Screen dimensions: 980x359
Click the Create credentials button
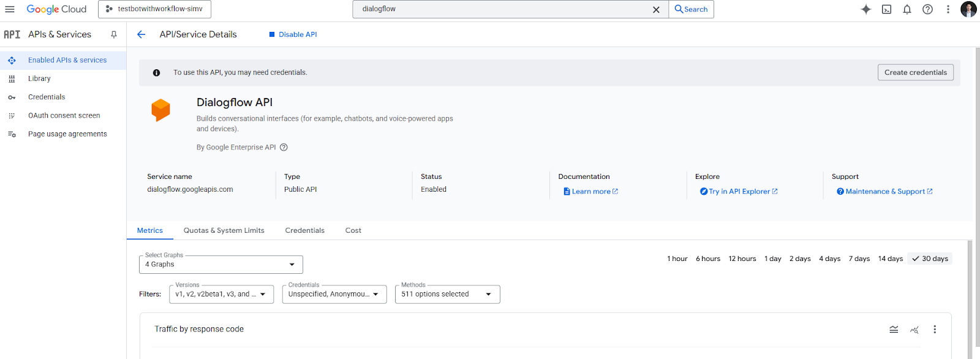click(x=916, y=72)
